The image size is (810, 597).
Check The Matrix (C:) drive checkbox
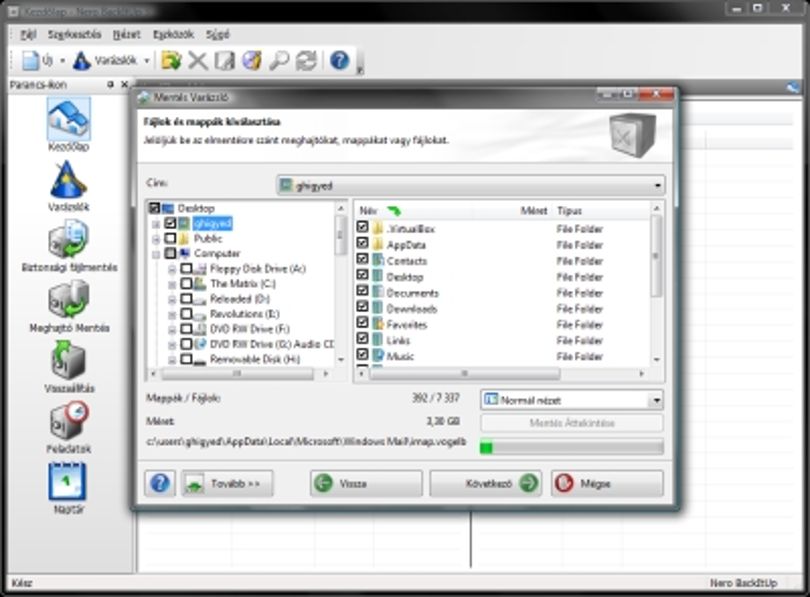click(x=186, y=284)
